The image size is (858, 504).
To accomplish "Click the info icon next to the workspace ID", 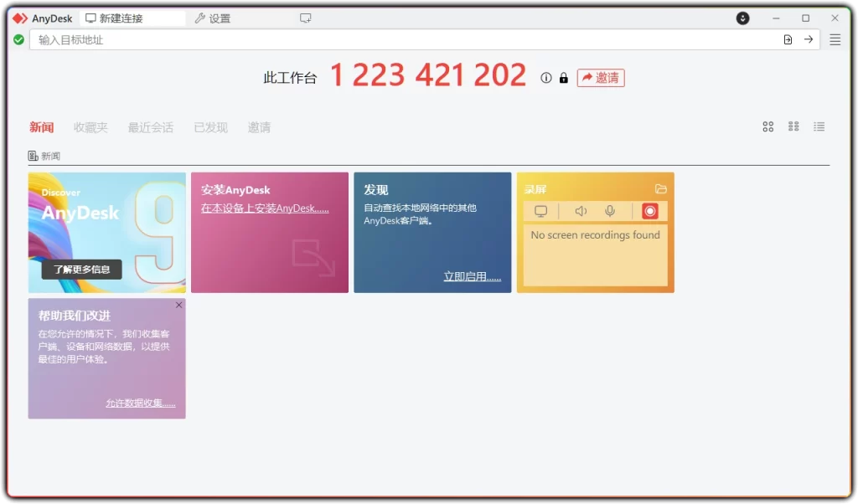I will pyautogui.click(x=545, y=78).
